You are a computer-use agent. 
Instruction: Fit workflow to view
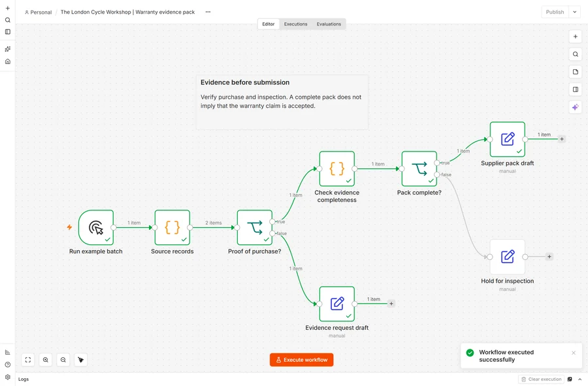click(x=28, y=360)
